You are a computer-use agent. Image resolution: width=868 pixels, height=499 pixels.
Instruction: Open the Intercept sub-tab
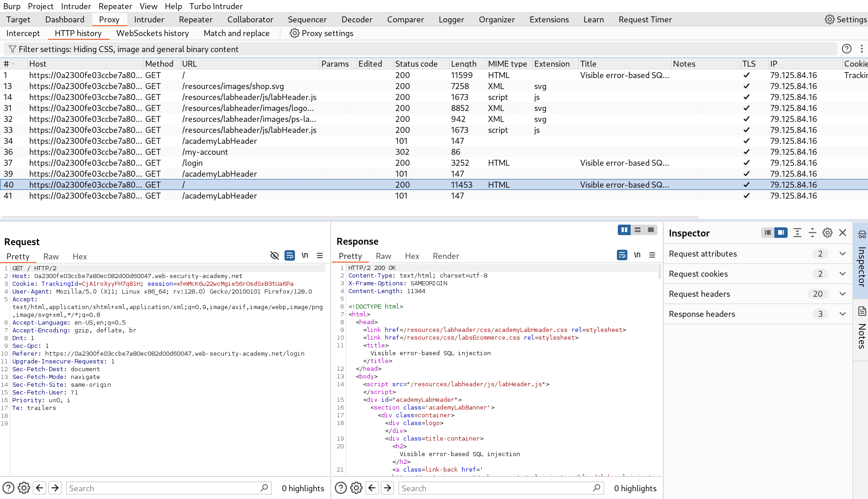[23, 33]
